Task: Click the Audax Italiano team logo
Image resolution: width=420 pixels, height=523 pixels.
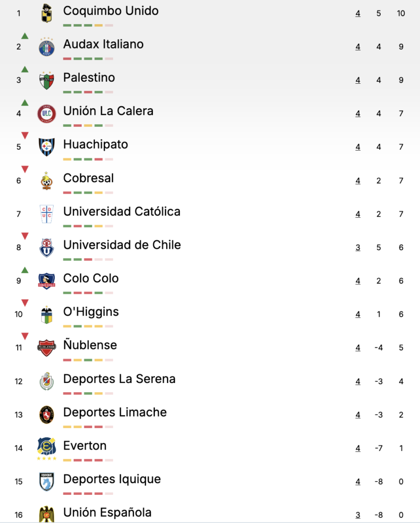Action: tap(46, 47)
